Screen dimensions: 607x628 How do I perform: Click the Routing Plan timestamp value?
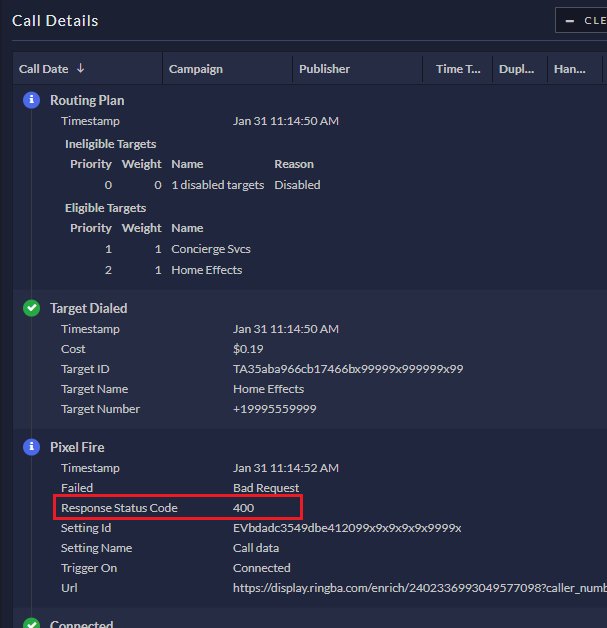286,121
